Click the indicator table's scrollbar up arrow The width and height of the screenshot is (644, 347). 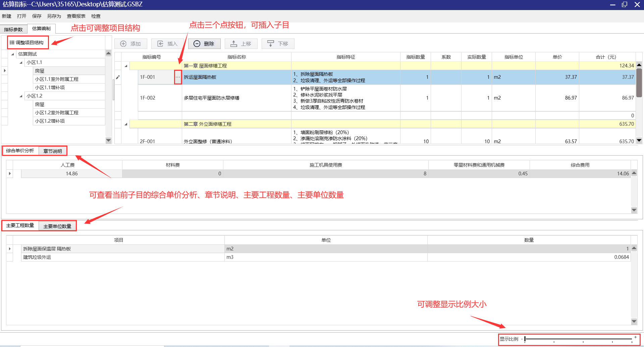639,65
